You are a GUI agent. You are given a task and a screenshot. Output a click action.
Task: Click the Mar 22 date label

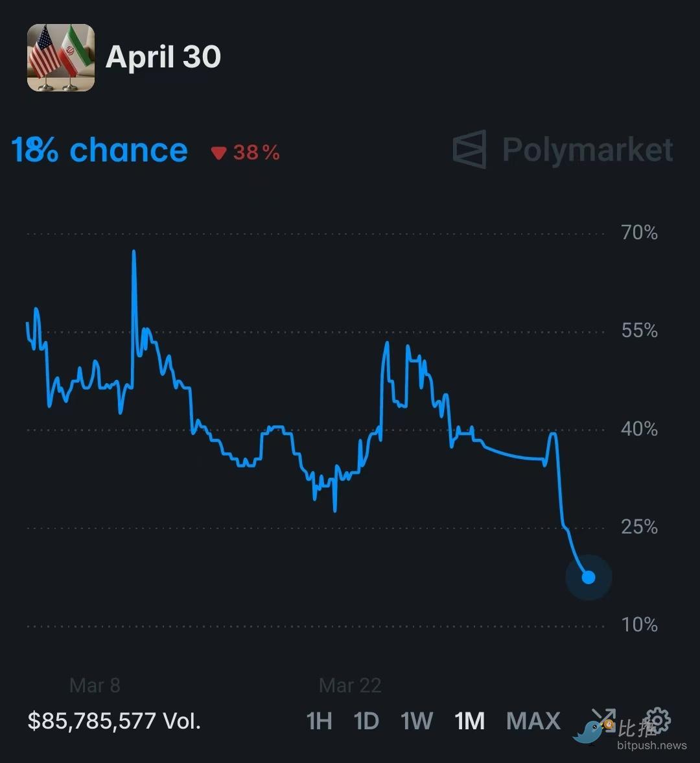[350, 685]
